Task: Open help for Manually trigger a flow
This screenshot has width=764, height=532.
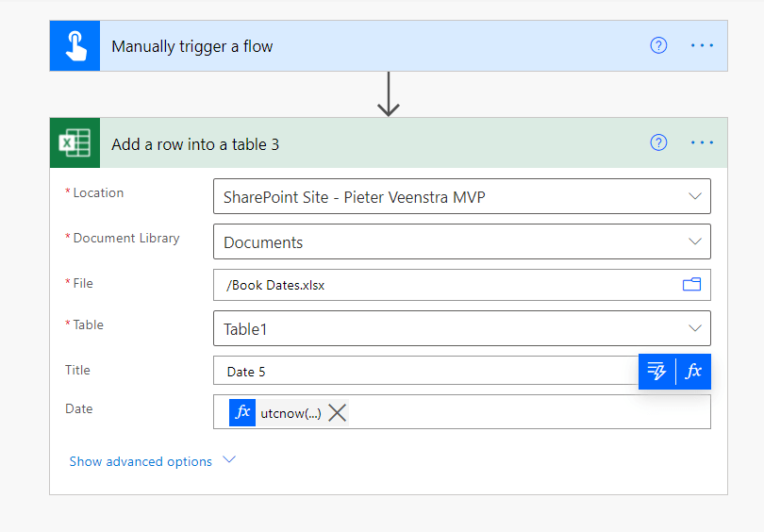Action: pyautogui.click(x=658, y=46)
